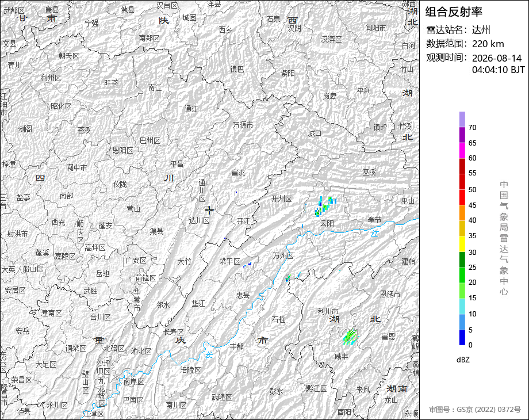Click the radar station name 达州
This screenshot has height=420, width=529.
tap(481, 30)
